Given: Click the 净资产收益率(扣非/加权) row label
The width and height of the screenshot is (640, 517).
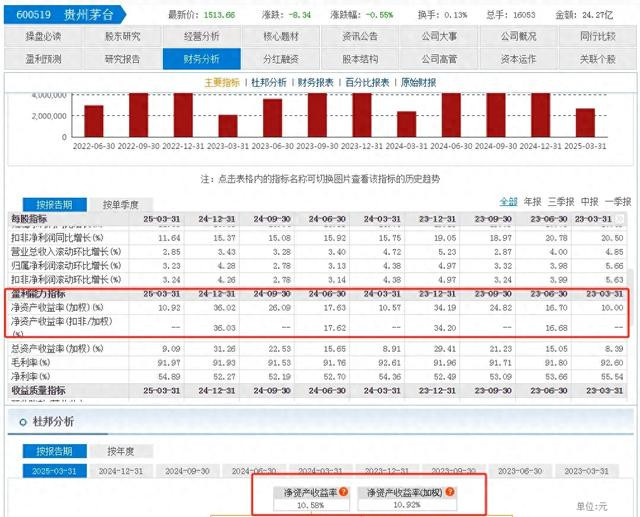Looking at the screenshot, I should pos(62,322).
